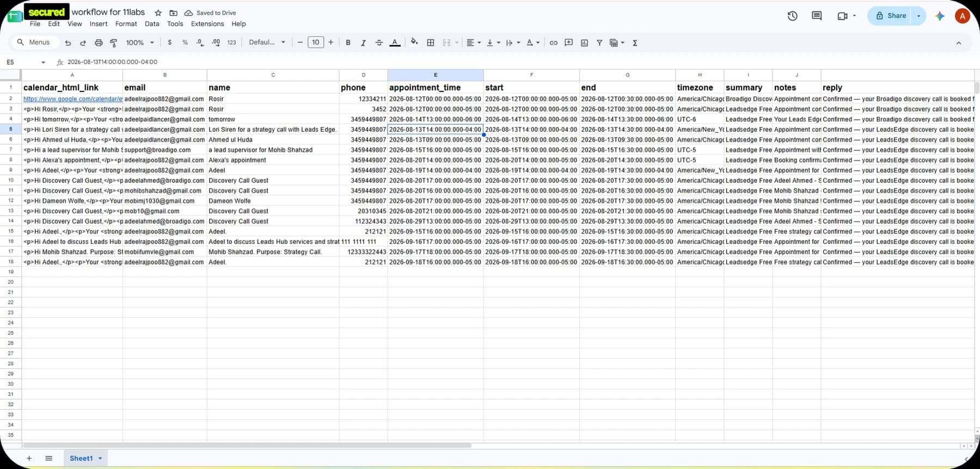Open the borders tool

(431, 42)
